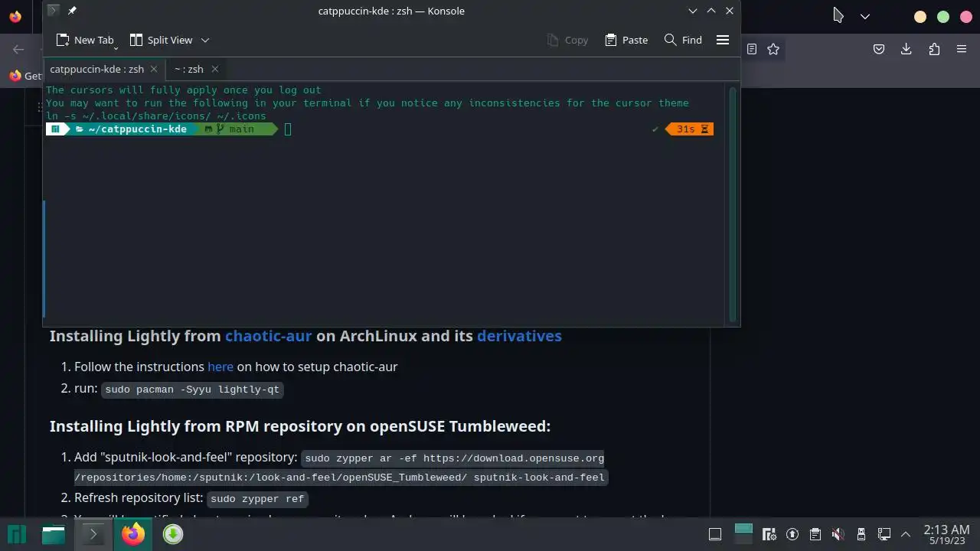Viewport: 980px width, 551px height.
Task: Switch to the catppuccin-kde : zsh tab
Action: click(x=96, y=69)
